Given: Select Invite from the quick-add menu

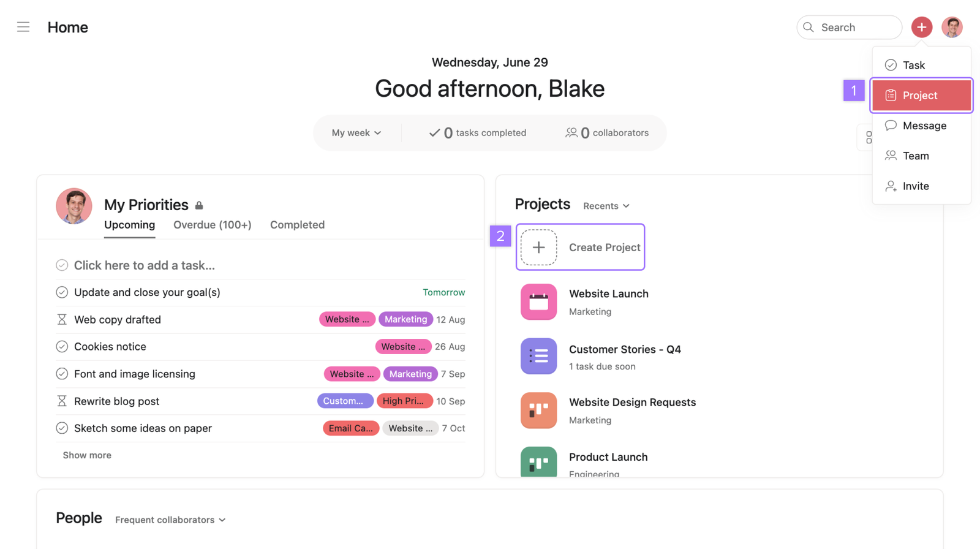Looking at the screenshot, I should coord(915,186).
